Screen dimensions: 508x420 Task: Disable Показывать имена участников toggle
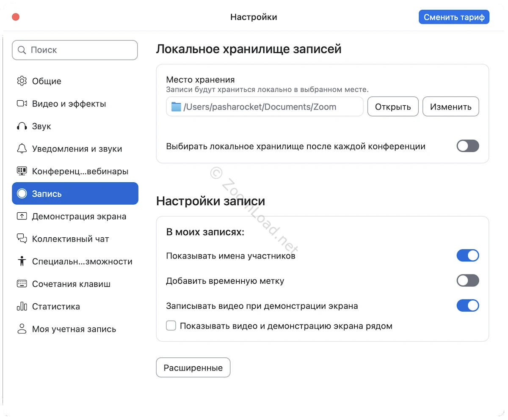(x=467, y=255)
